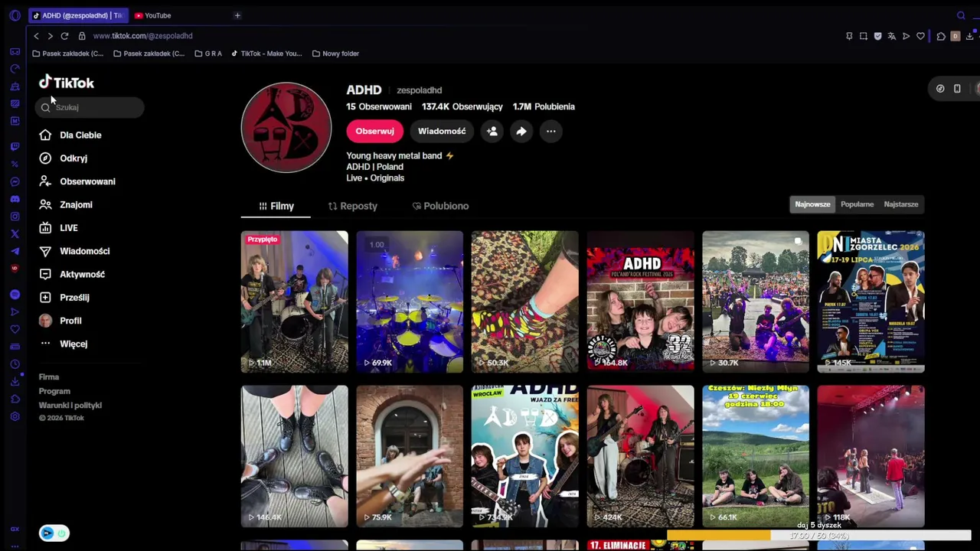Click the Opera GX menu logo
This screenshot has height=551, width=980.
pyautogui.click(x=15, y=15)
